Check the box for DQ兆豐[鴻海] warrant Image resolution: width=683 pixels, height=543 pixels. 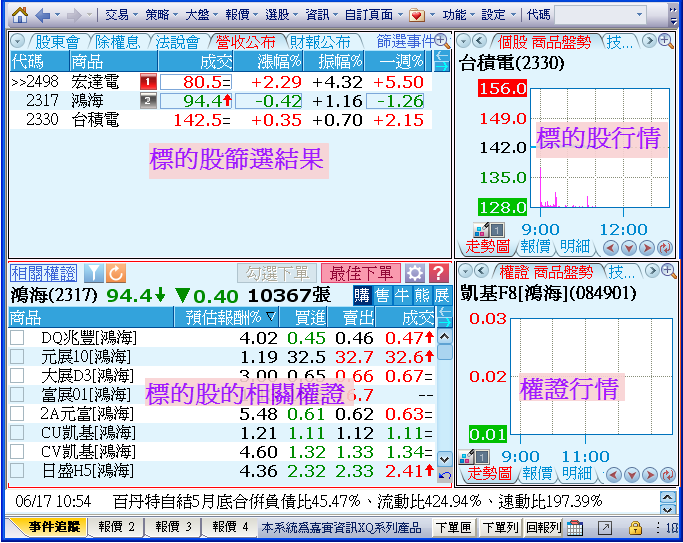[17, 338]
